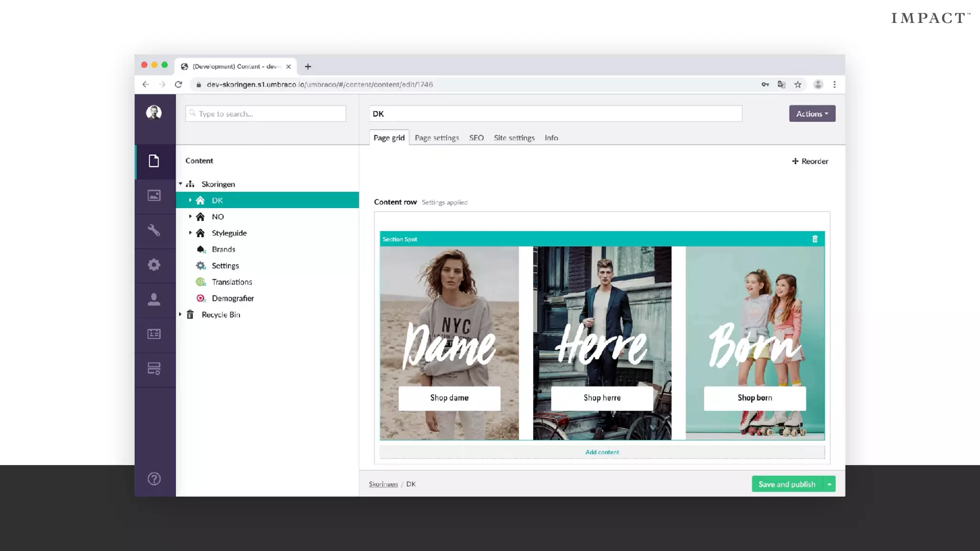Click the Type to search field
The height and width of the screenshot is (551, 980).
pyautogui.click(x=266, y=114)
